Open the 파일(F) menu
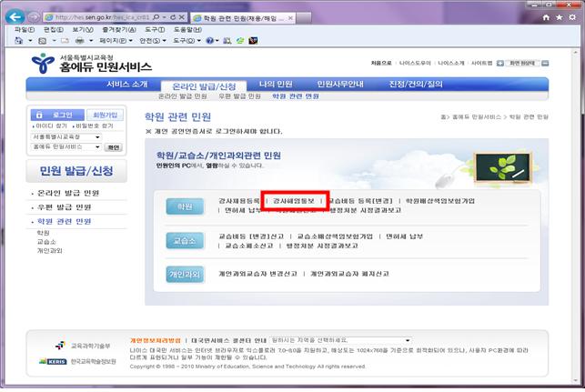Image resolution: width=585 pixels, height=392 pixels. point(25,29)
